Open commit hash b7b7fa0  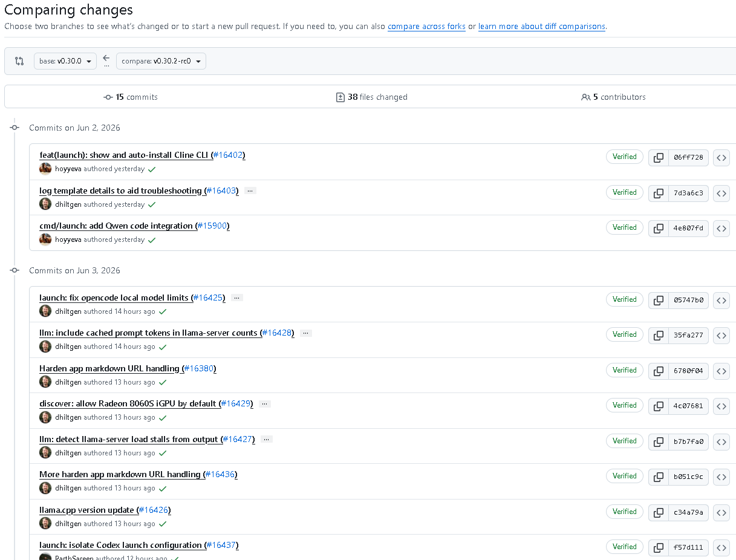[688, 441]
